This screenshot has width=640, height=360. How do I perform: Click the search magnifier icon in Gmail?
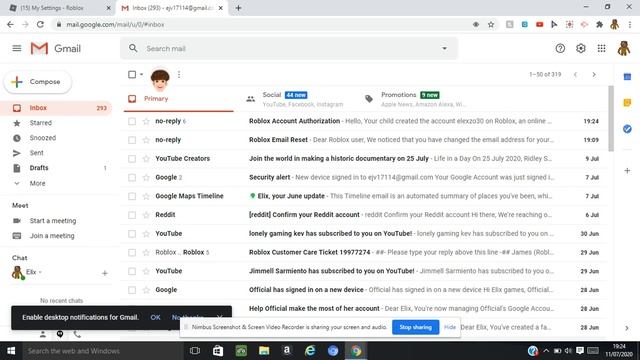[133, 48]
